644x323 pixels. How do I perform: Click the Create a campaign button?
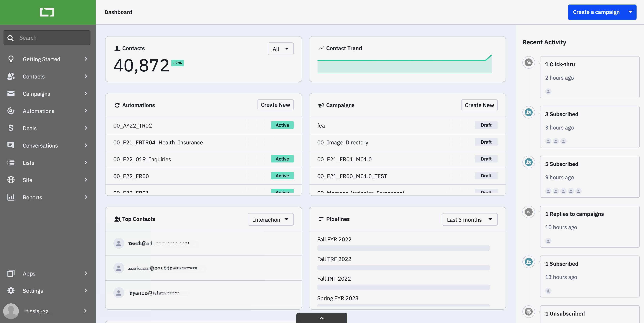[596, 12]
